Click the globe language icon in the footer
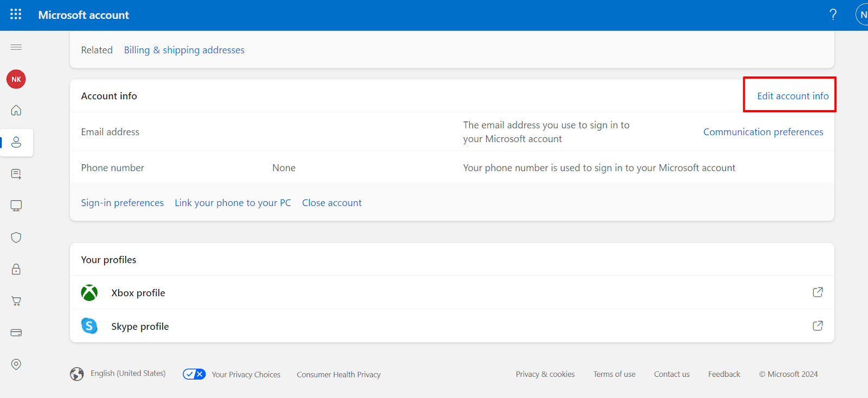Image resolution: width=868 pixels, height=398 pixels. click(77, 374)
